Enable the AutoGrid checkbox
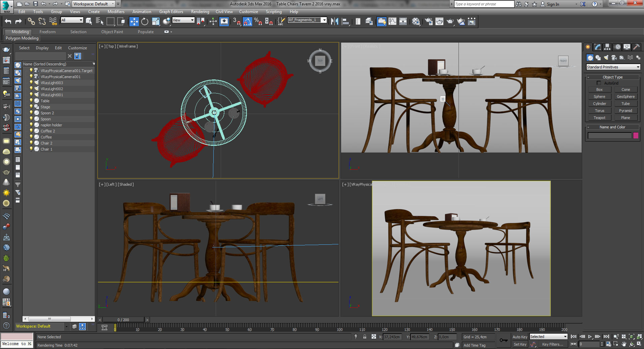The height and width of the screenshot is (349, 644). 599,83
